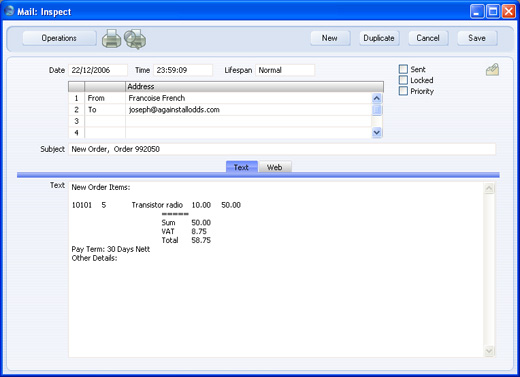Viewport: 520px width, 377px height.
Task: Duplicate the current mail
Action: click(x=379, y=38)
